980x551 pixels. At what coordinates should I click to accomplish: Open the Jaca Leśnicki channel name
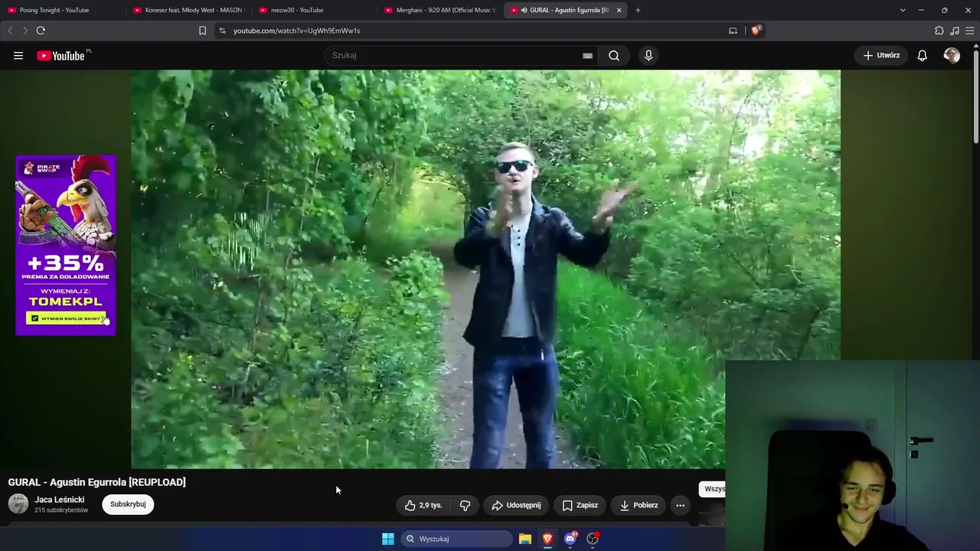click(60, 500)
